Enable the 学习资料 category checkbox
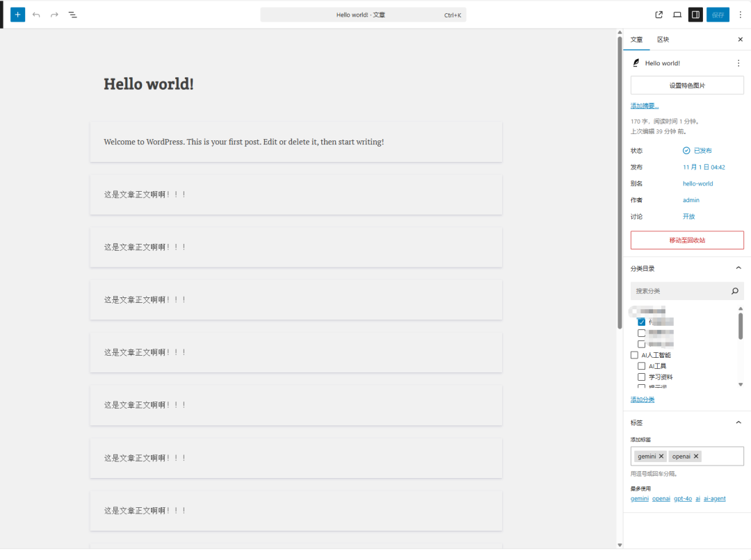 pos(642,377)
